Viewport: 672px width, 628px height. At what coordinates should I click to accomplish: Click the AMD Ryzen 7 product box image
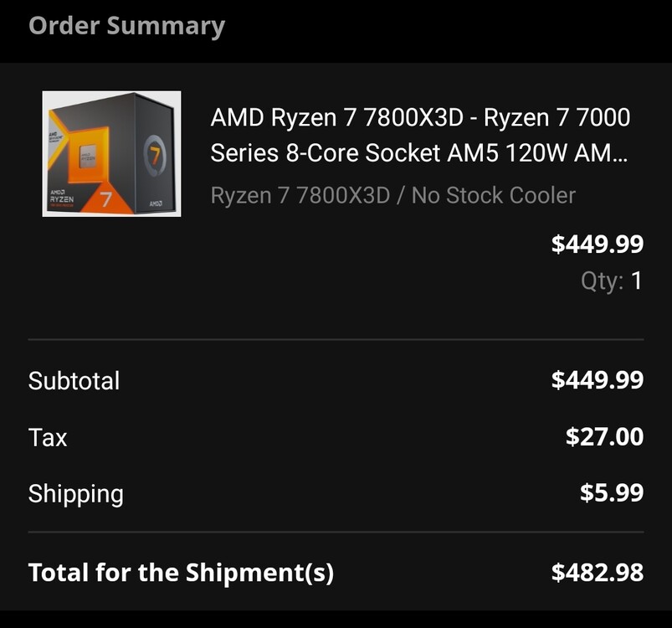coord(111,155)
